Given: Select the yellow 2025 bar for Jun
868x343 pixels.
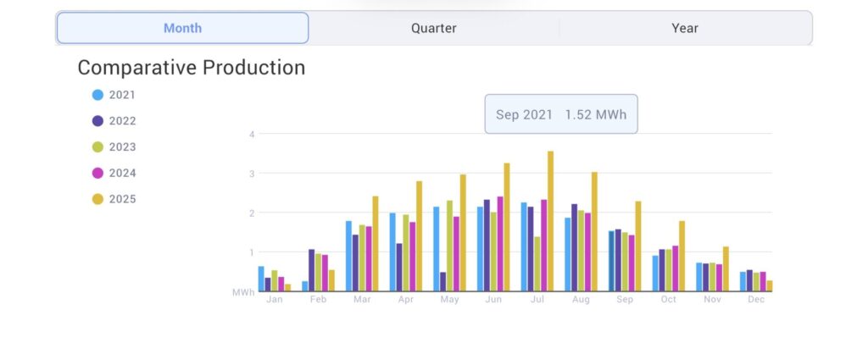Looking at the screenshot, I should (x=507, y=227).
